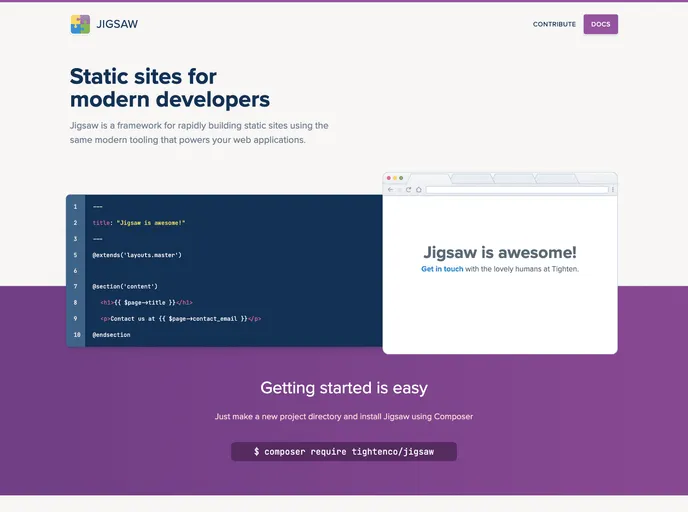The width and height of the screenshot is (688, 512).
Task: Click the mock browser address bar
Action: click(517, 190)
